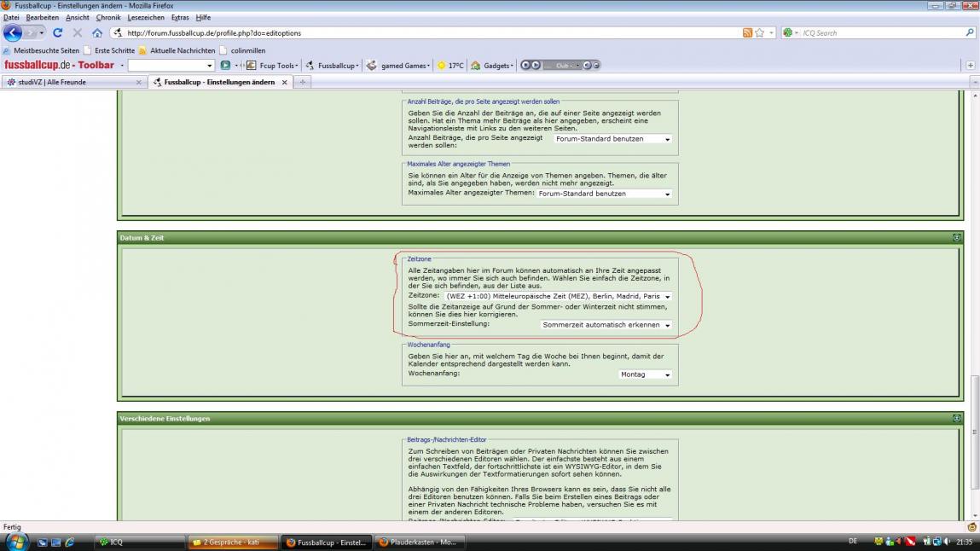Open the Wochenanfang dropdown set to Montag
This screenshot has width=980, height=551.
click(645, 374)
